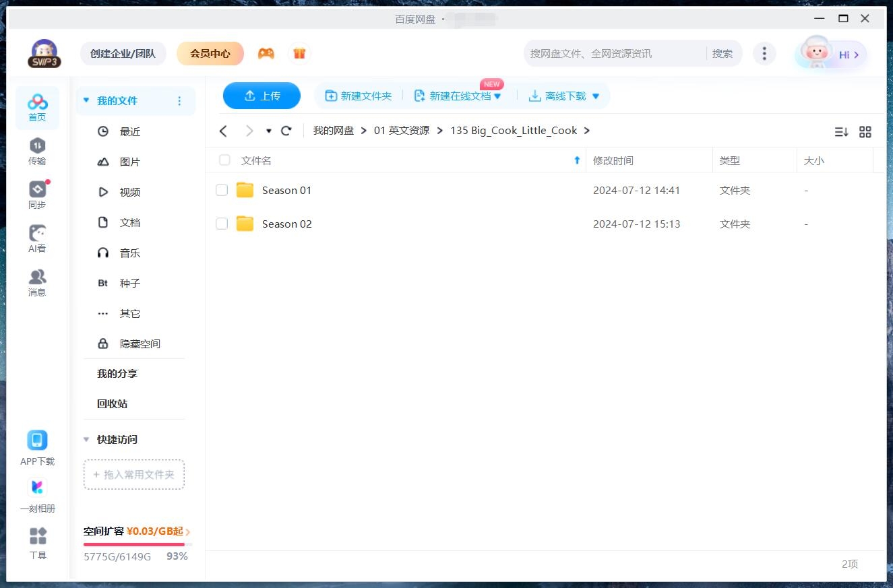Select all files with the header checkbox
The image size is (893, 588).
(x=224, y=160)
